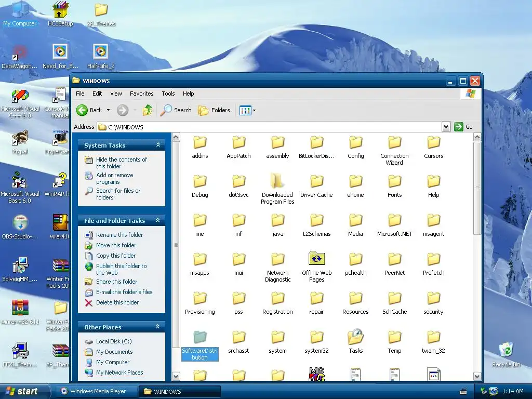Viewport: 532px width, 399px height.
Task: Open My Network Places link
Action: (119, 373)
